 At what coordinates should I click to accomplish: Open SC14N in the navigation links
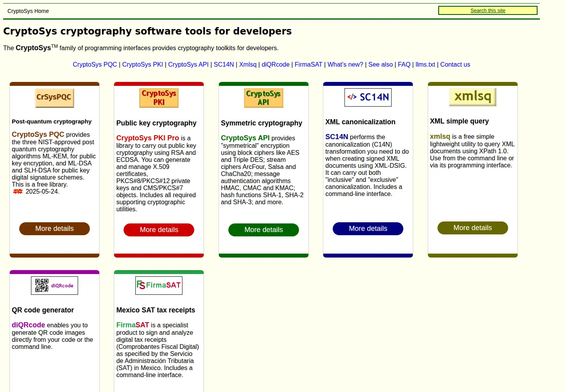click(224, 65)
